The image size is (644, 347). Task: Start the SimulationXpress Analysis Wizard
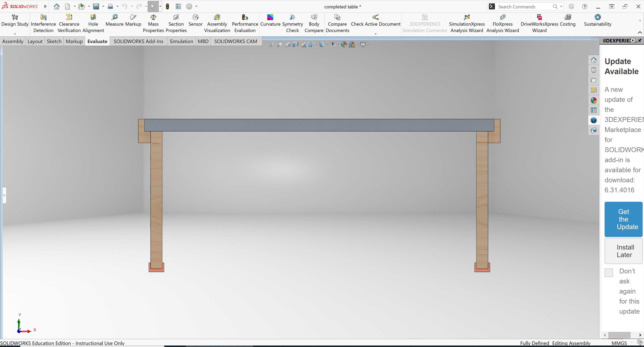[467, 23]
